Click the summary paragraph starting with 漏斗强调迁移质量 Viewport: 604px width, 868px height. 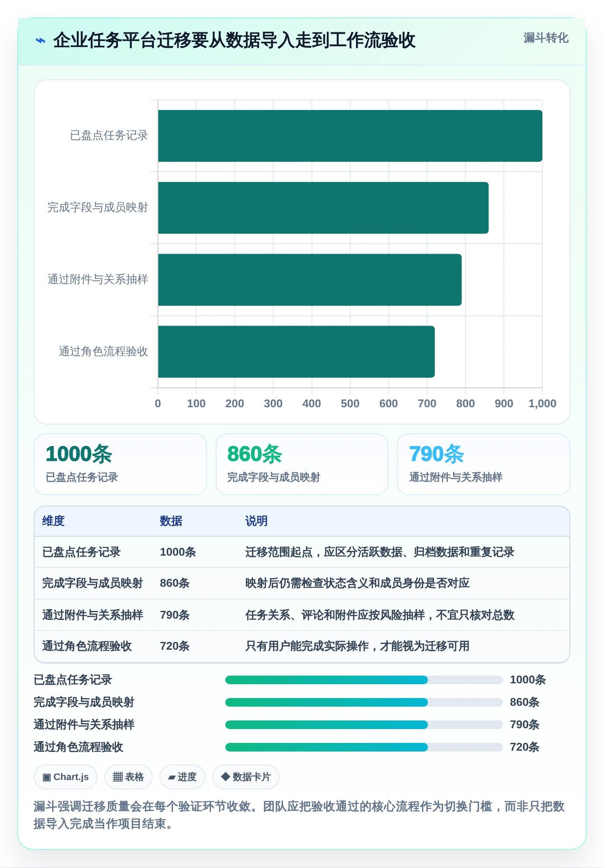point(299,815)
